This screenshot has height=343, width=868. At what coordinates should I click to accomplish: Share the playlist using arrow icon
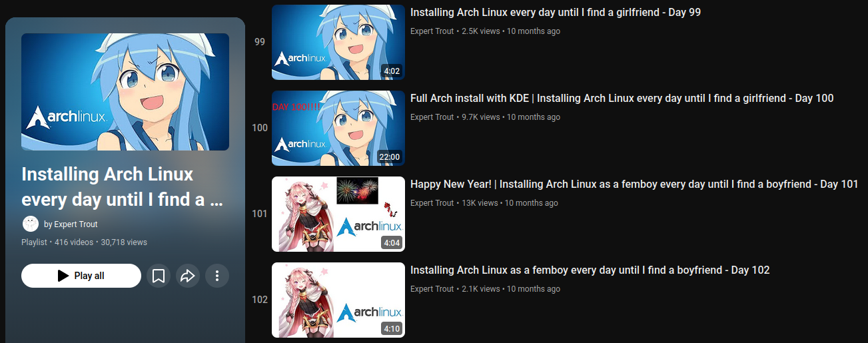(x=188, y=276)
